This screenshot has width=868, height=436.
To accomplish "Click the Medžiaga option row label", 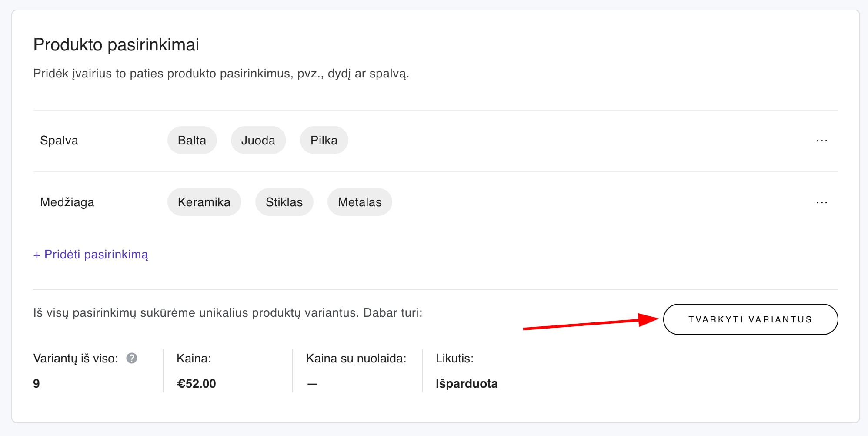I will pos(67,202).
